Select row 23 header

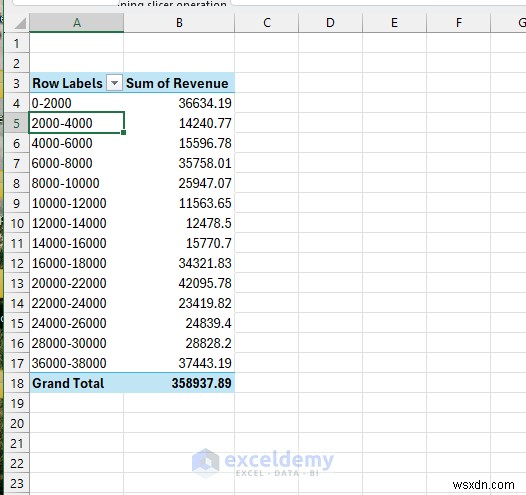coord(17,483)
